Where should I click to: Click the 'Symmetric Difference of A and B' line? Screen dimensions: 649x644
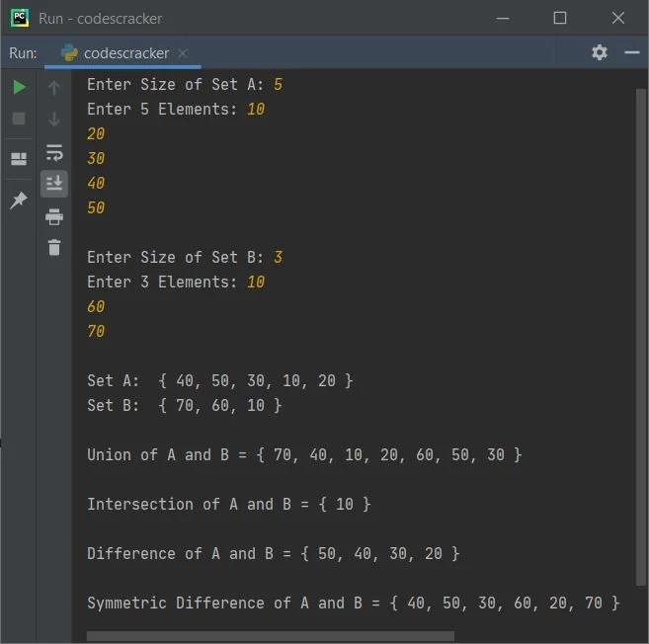tap(354, 604)
